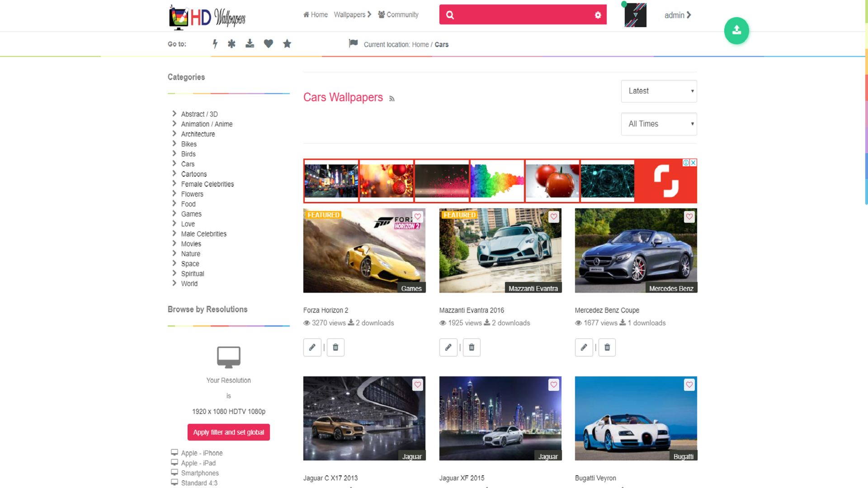The width and height of the screenshot is (868, 488).
Task: Click the red ad logo tile
Action: click(665, 181)
